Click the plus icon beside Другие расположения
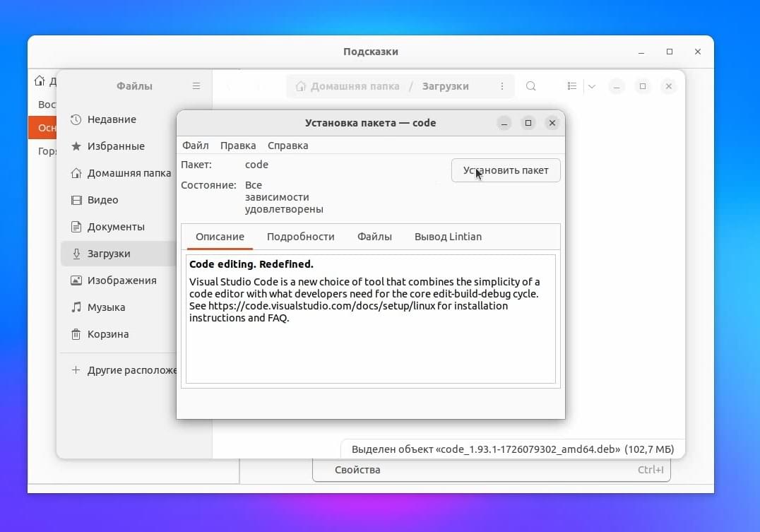The image size is (760, 532). pyautogui.click(x=76, y=370)
